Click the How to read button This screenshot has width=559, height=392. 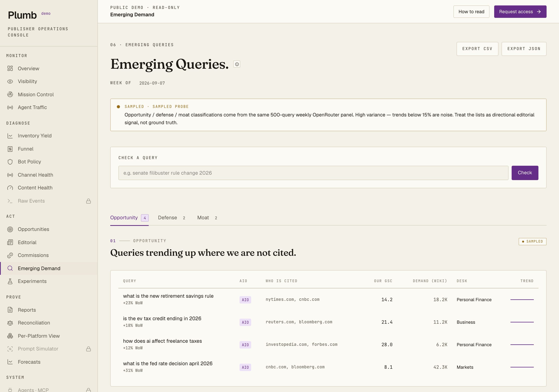click(471, 12)
